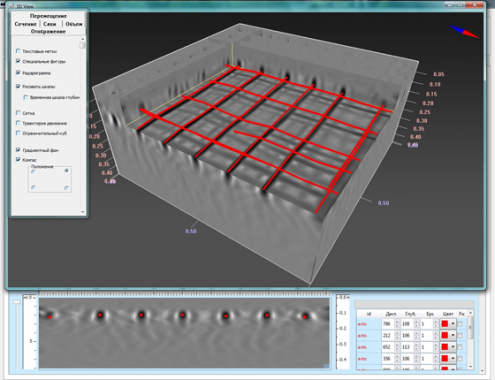The image size is (495, 380).
Task: Click the Глуб. column header
Action: click(410, 314)
